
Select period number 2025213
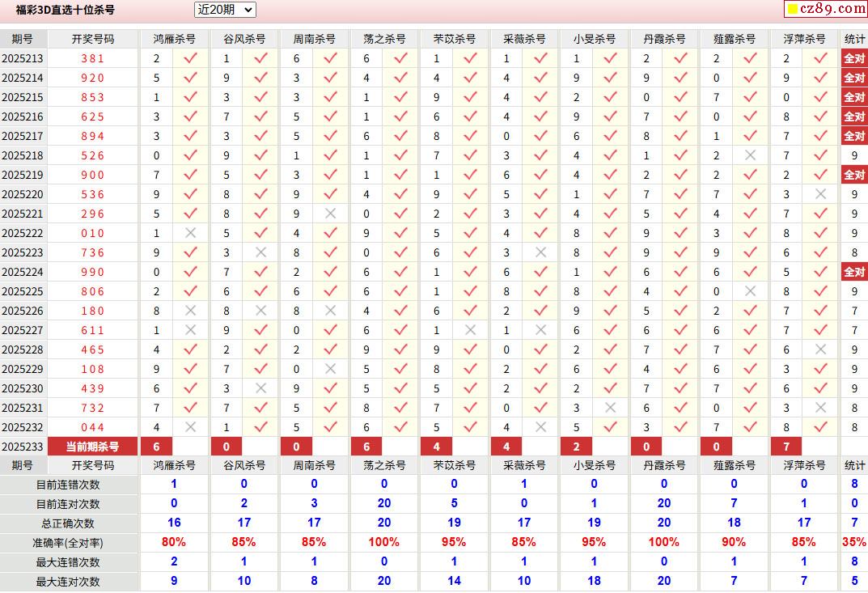point(23,59)
